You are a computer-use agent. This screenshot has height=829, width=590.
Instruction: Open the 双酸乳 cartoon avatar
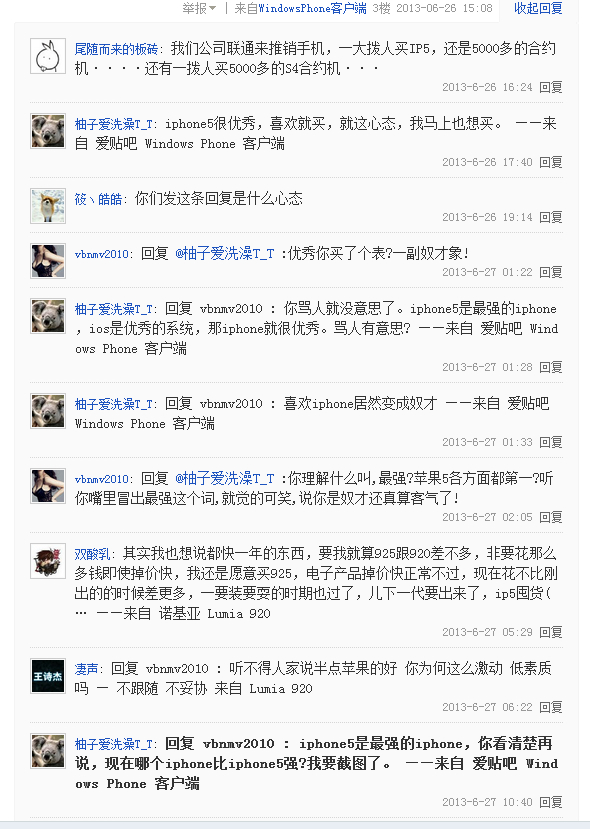click(48, 561)
